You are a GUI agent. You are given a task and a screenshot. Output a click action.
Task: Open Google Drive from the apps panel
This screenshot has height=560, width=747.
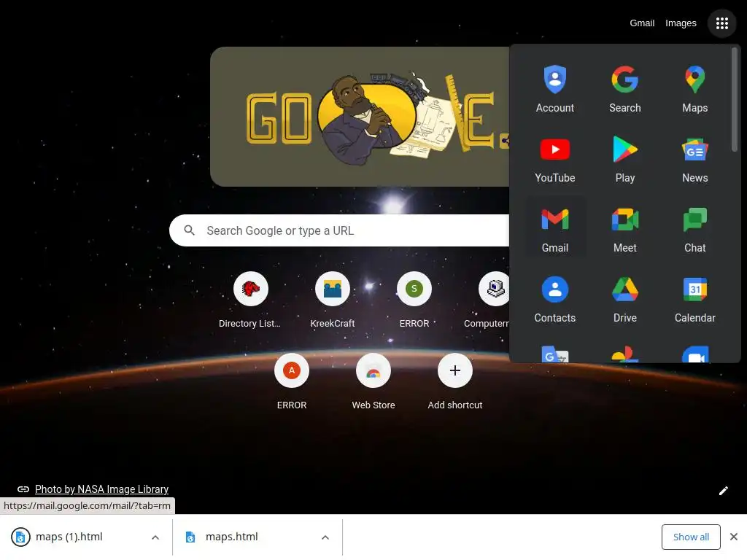coord(624,299)
